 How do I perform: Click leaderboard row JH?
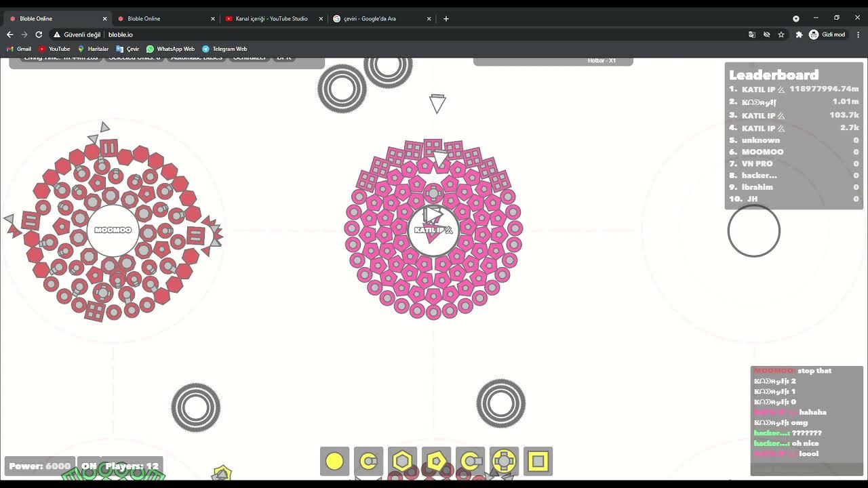pos(794,199)
